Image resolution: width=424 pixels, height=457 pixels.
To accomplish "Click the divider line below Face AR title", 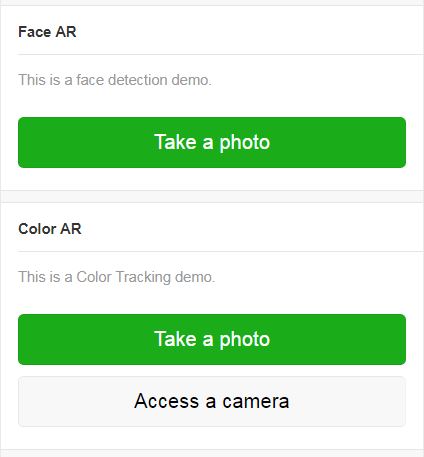I will 221,54.
